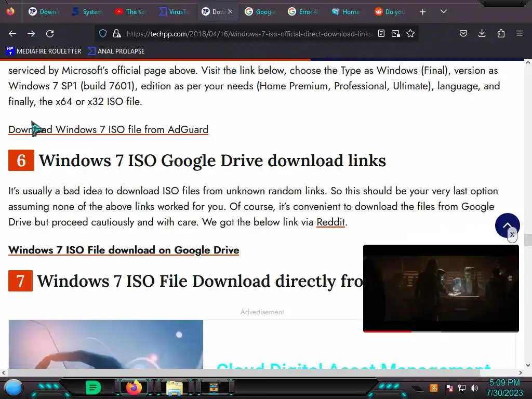Switch to the first 'Downl' TechPP tab
Viewport: 532px width, 399px height.
click(44, 12)
